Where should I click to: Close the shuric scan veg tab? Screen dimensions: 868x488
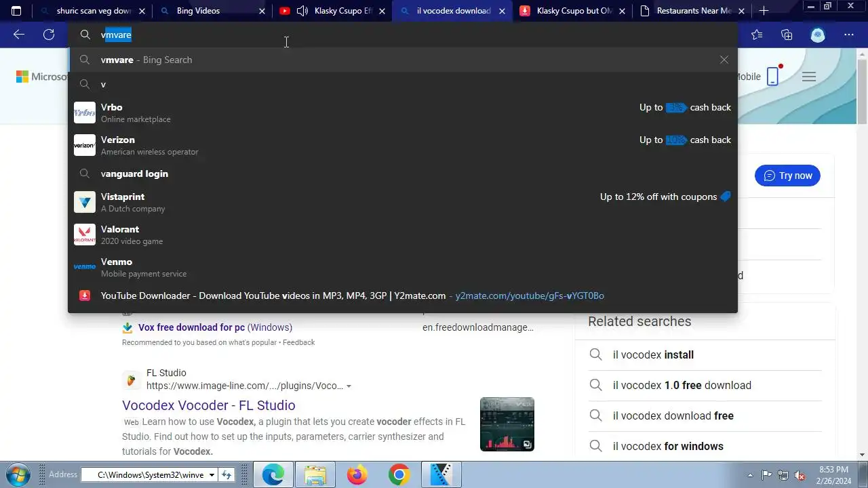tap(142, 11)
